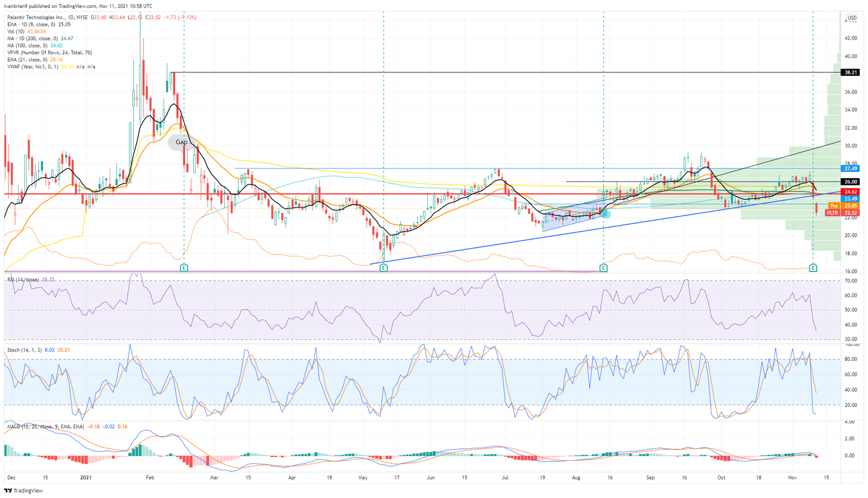The height and width of the screenshot is (498, 868).
Task: Select the MA 1D (200, close, 0) legend
Action: click(33, 38)
